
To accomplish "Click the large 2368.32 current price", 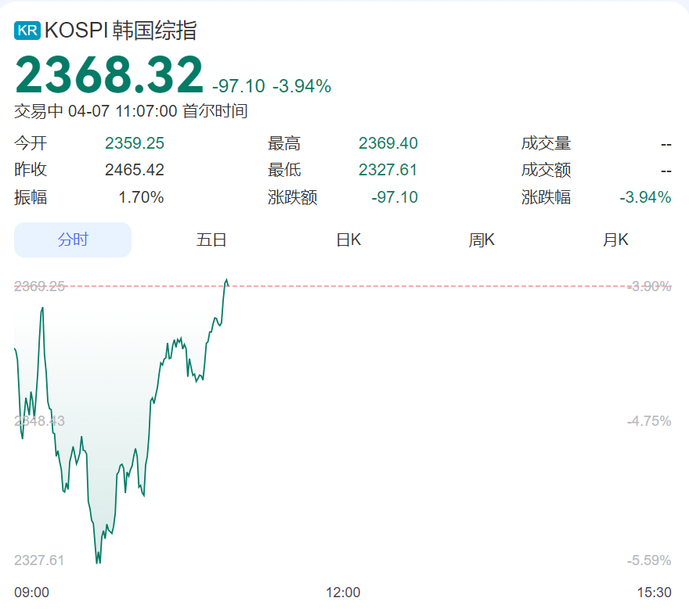I will [109, 75].
